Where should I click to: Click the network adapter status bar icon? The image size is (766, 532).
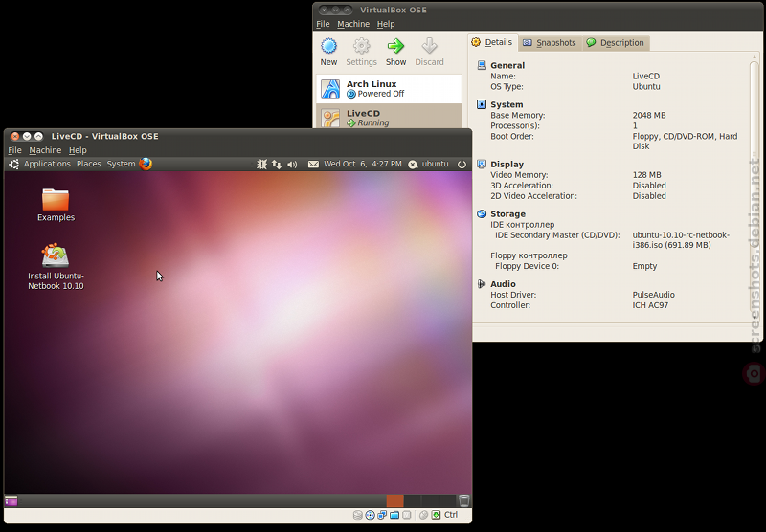pos(382,515)
